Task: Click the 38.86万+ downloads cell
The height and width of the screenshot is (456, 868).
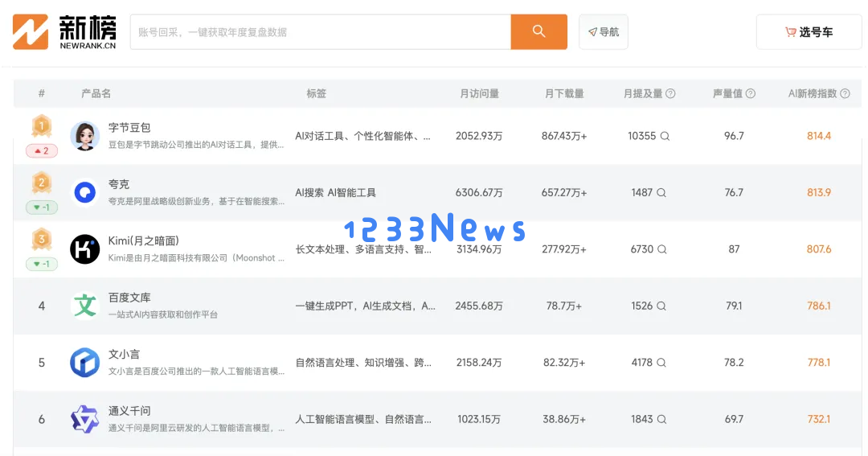Action: pyautogui.click(x=564, y=420)
